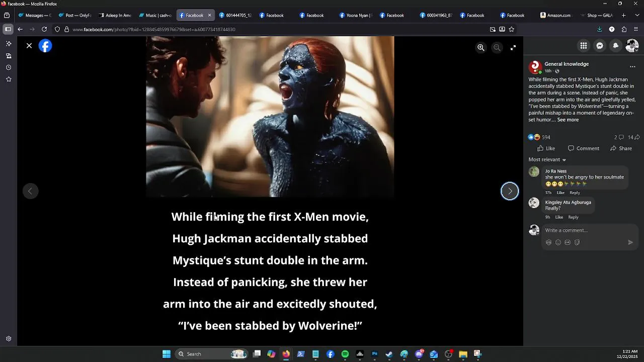Switch to the Asleep In Ame tab

[115, 15]
